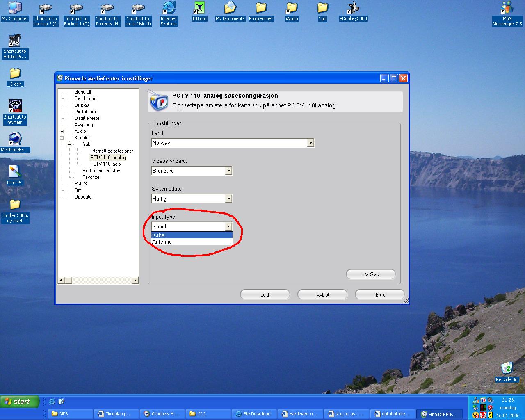Select Fjernkontroll in settings tree
Screen dimensions: 525x420
click(87, 98)
